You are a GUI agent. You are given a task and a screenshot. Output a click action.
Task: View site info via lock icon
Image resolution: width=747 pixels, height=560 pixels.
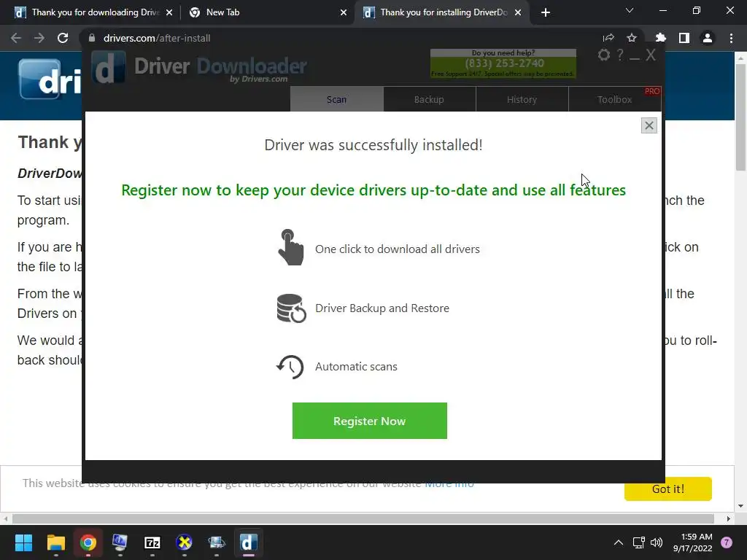[92, 38]
